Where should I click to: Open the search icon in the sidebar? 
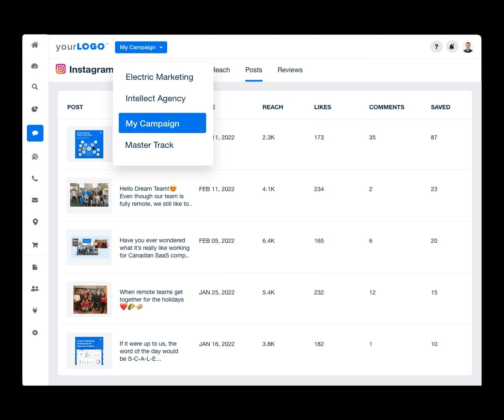(x=35, y=87)
